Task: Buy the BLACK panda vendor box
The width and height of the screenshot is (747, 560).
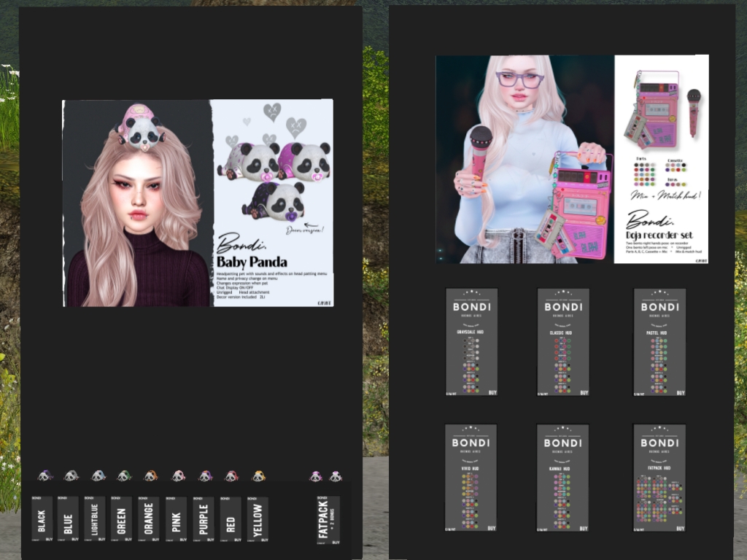Action: 42,518
